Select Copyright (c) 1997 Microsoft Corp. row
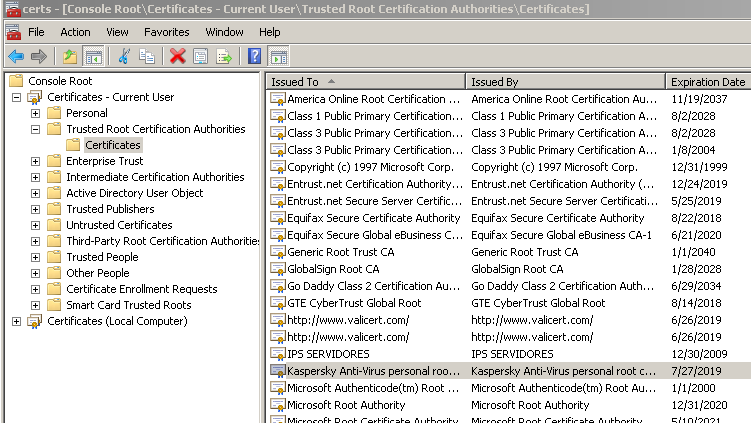The width and height of the screenshot is (751, 423). (509, 167)
